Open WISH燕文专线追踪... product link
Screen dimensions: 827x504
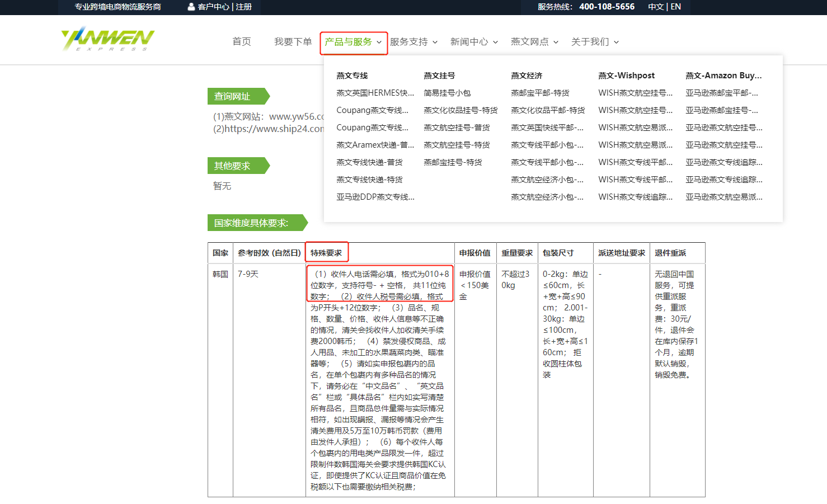[x=636, y=197]
